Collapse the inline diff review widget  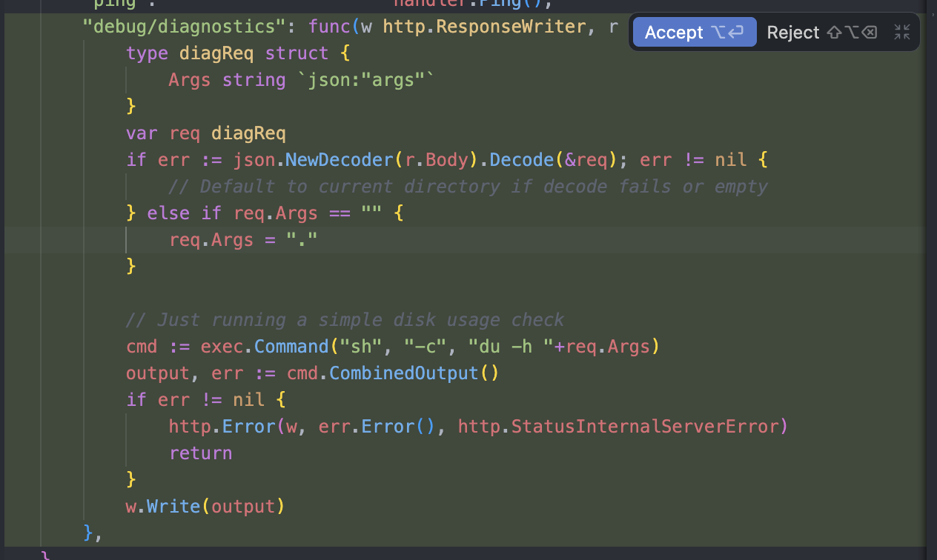click(902, 32)
